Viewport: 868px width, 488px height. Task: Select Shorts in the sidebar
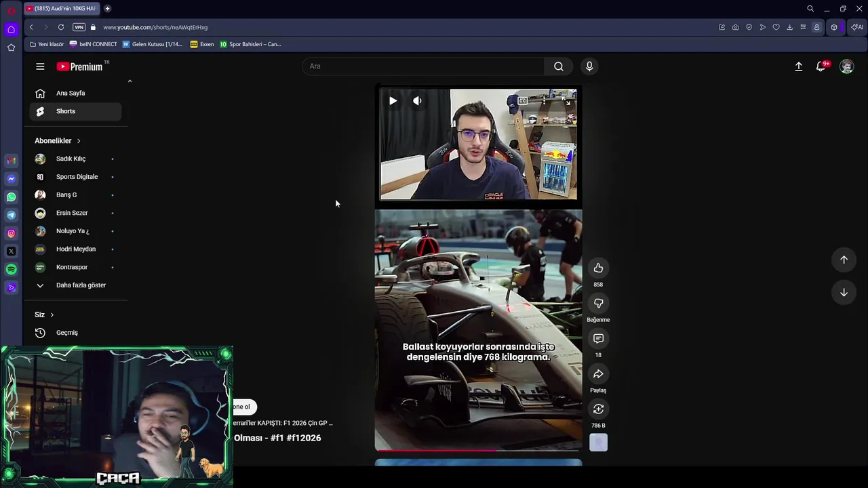[75, 111]
